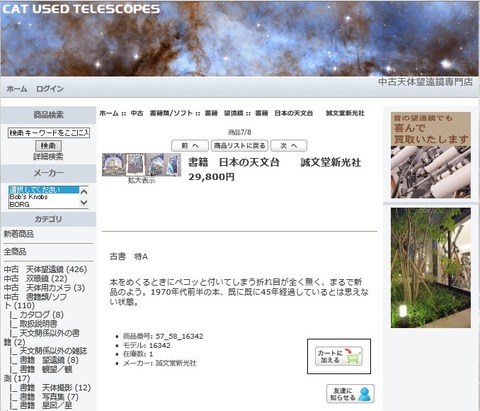Screen dimensions: 480x411
Task: Open the ログイン menu item
Action: pos(50,89)
